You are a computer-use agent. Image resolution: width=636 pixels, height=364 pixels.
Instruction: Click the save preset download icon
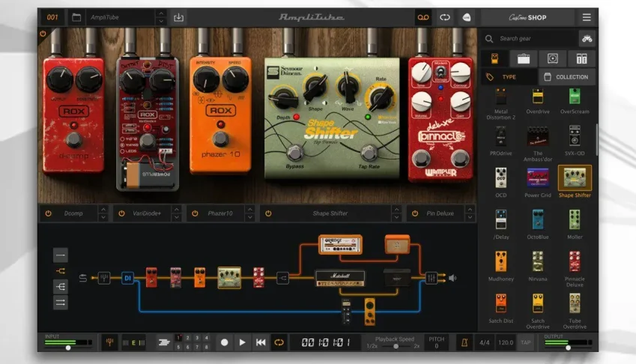pos(178,17)
